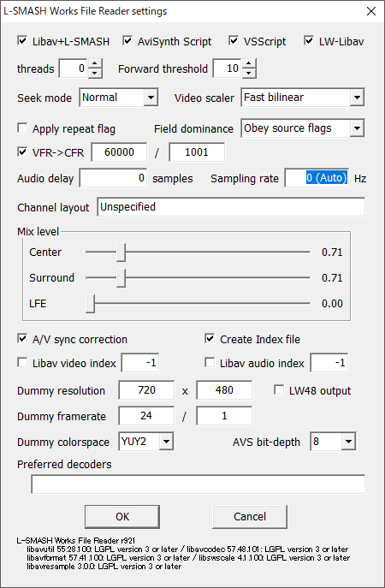The image size is (385, 588).
Task: Close the settings dialog window
Action: click(370, 11)
